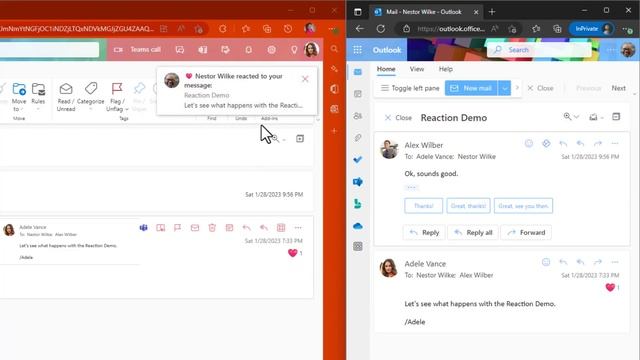Open OneDrive cloud icon in right sidebar
Screen dimensions: 640x360
pos(358,226)
